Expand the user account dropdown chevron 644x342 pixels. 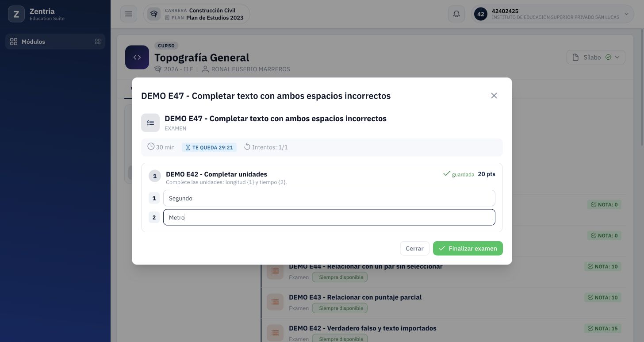pos(626,14)
